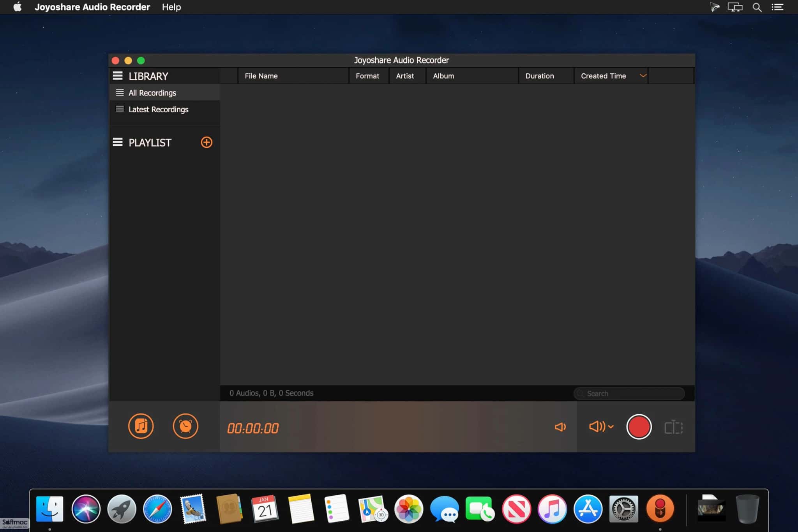Open Calendar showing JAN 21 in Dock
The width and height of the screenshot is (798, 532).
[265, 509]
